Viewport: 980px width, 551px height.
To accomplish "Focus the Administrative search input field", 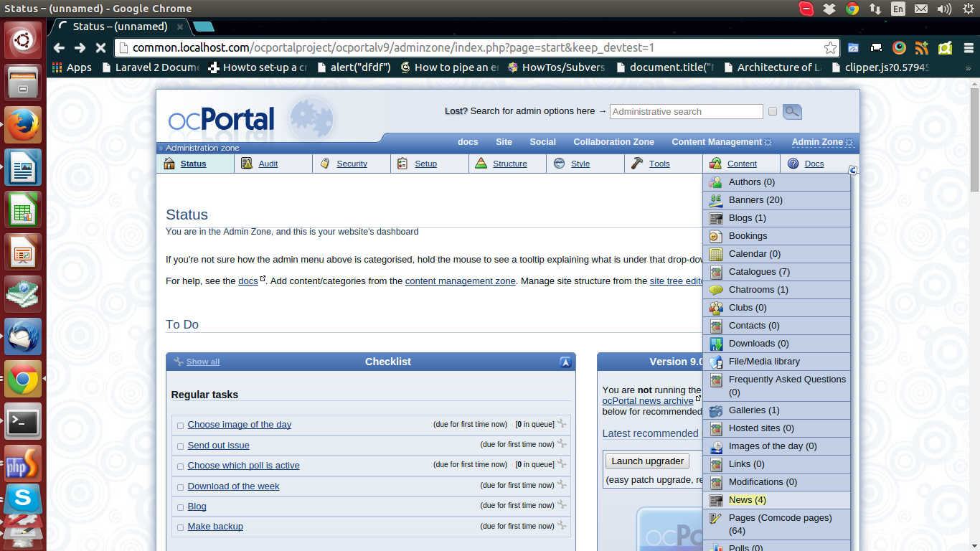I will (686, 112).
